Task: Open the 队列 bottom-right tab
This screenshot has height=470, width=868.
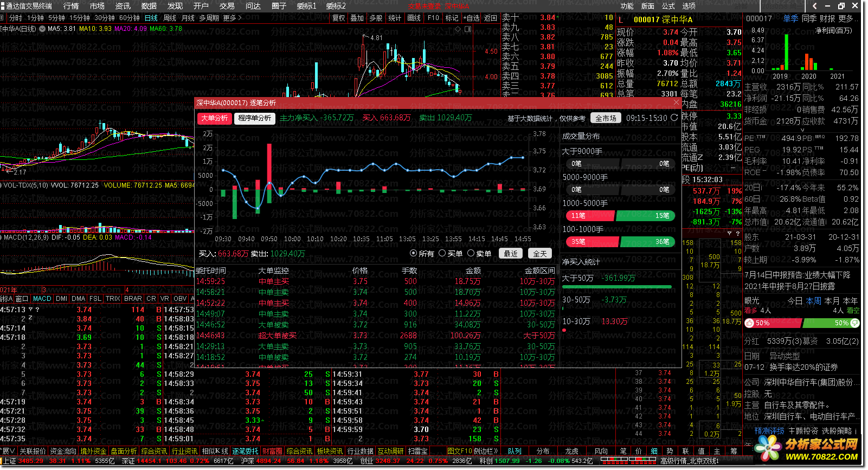Action: (x=515, y=451)
